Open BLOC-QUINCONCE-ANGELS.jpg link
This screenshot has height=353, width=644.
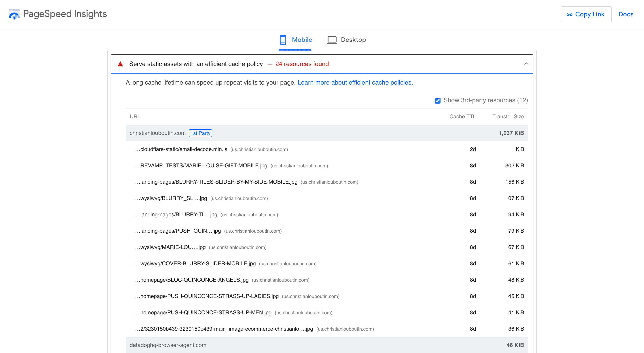pyautogui.click(x=192, y=280)
